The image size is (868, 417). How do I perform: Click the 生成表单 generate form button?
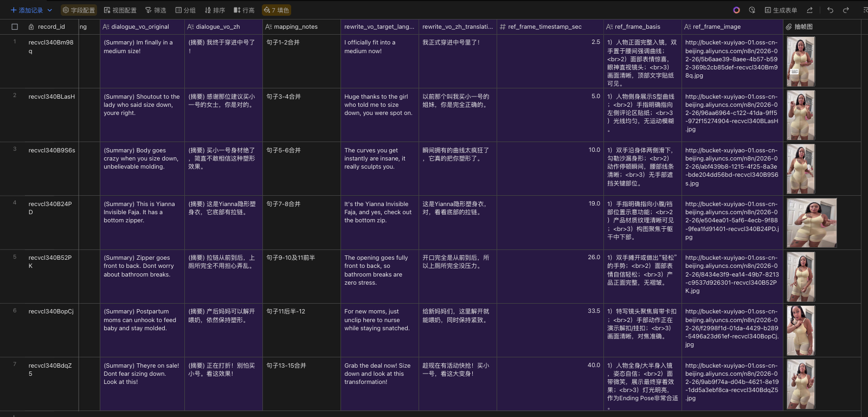(781, 10)
